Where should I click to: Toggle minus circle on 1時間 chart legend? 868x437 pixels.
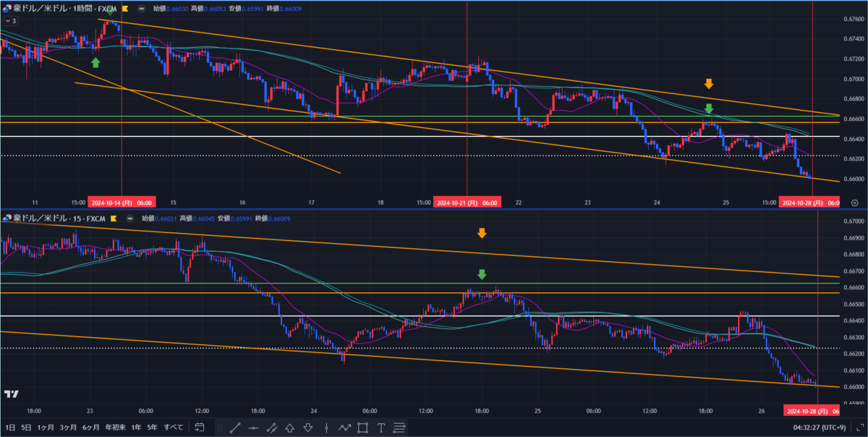point(141,8)
